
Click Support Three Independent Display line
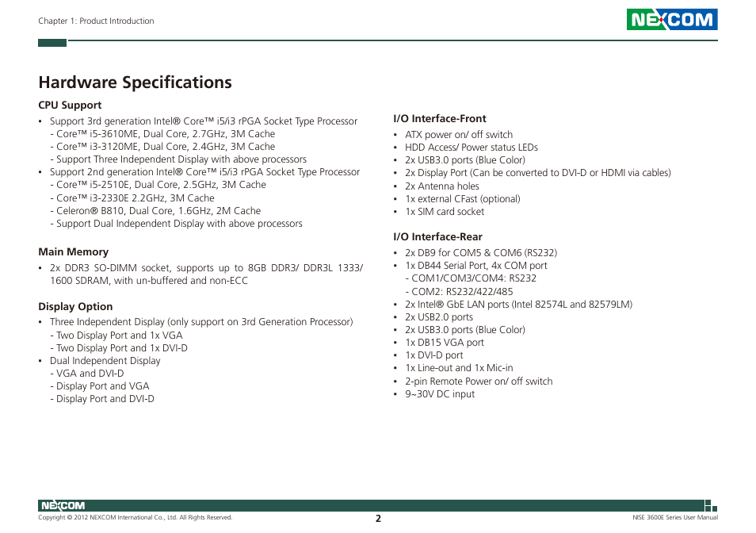[178, 159]
